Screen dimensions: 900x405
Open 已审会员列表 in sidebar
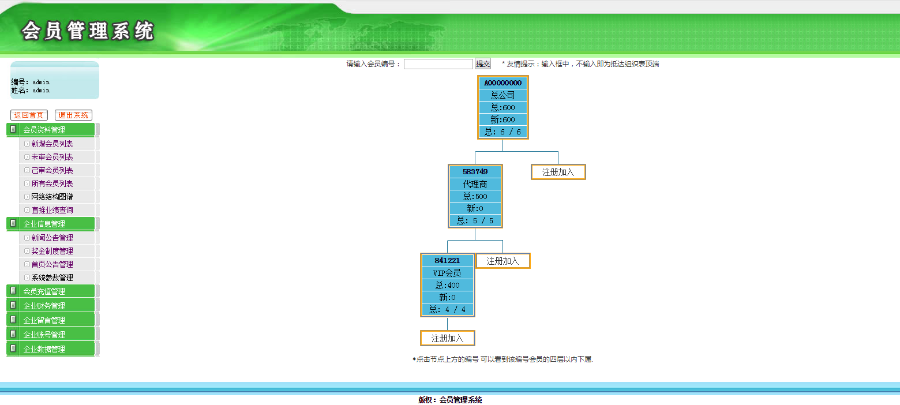coord(52,170)
